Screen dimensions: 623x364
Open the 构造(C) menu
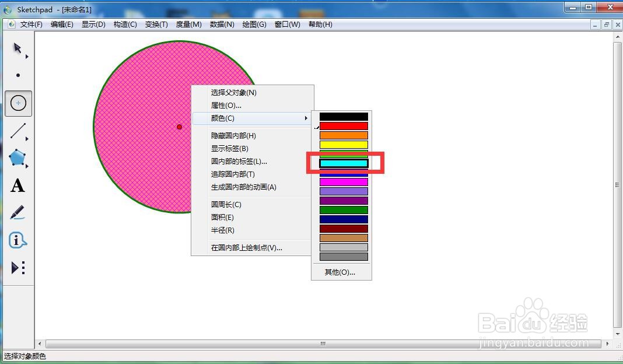125,24
